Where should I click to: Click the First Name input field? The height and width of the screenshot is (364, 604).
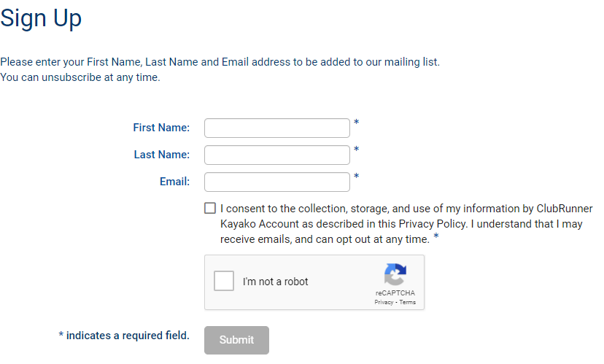277,128
